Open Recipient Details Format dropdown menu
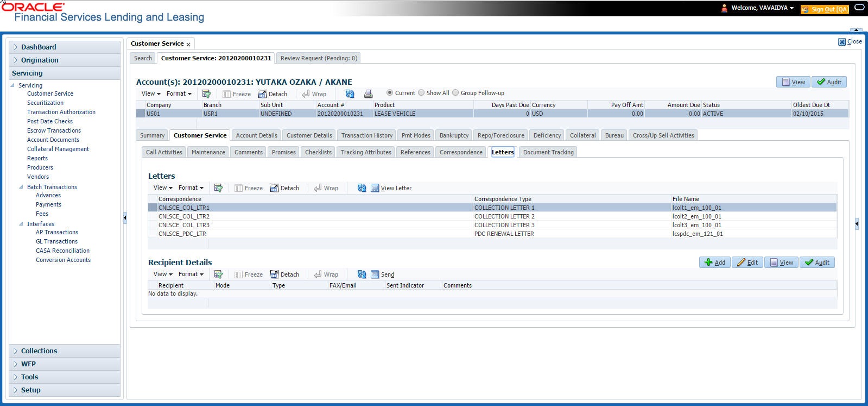 pos(191,274)
